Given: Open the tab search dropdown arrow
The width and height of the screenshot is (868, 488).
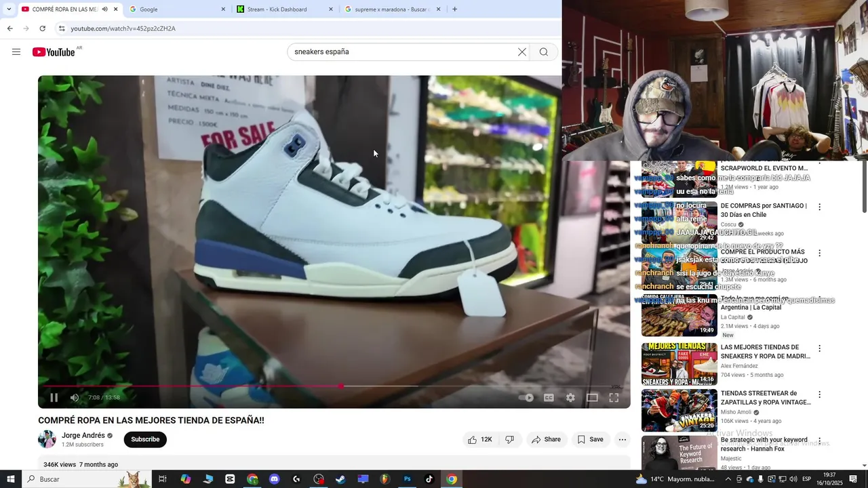Looking at the screenshot, I should (8, 9).
